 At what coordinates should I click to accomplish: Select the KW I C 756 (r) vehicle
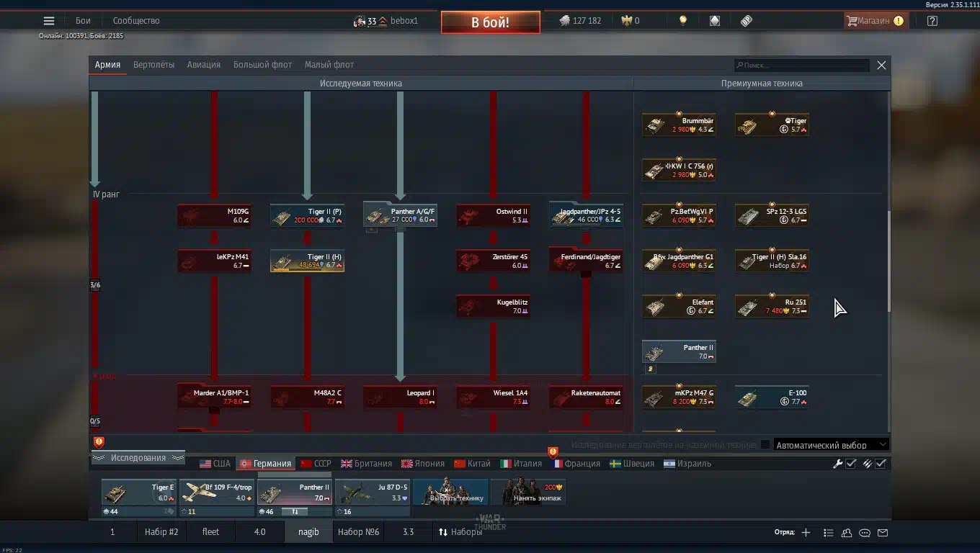pos(679,170)
